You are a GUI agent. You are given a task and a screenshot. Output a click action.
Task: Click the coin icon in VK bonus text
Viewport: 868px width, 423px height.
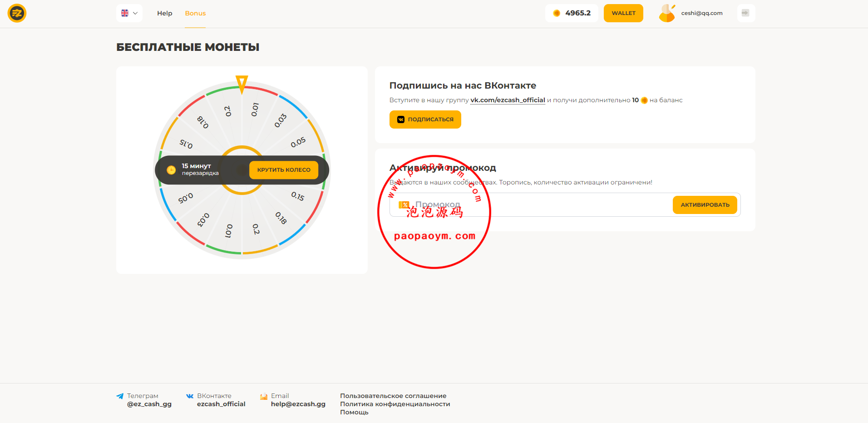coord(644,100)
